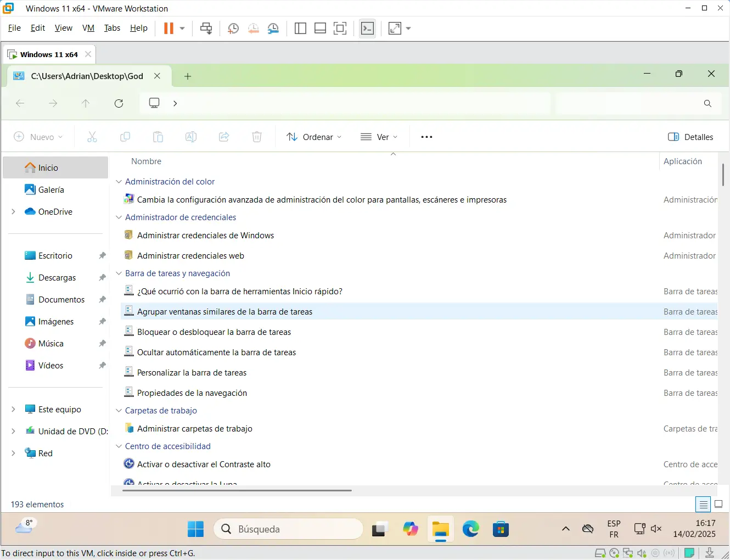The height and width of the screenshot is (560, 730).
Task: Open the VM menu
Action: [88, 28]
